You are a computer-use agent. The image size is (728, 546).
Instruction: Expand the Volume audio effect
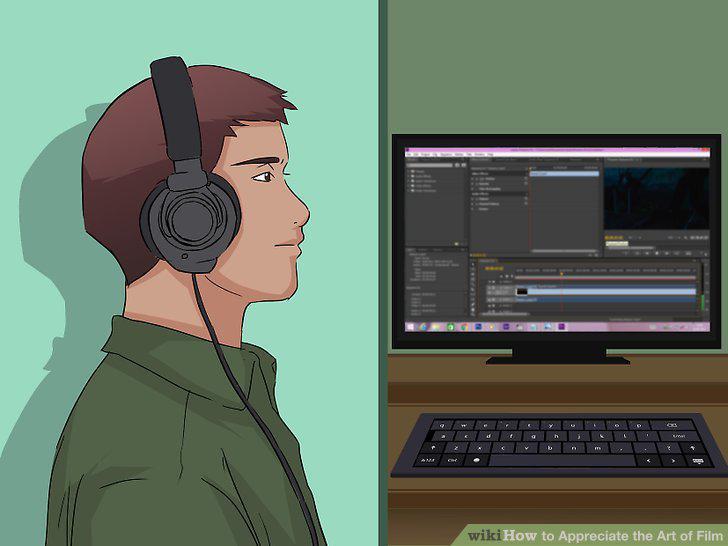point(472,199)
